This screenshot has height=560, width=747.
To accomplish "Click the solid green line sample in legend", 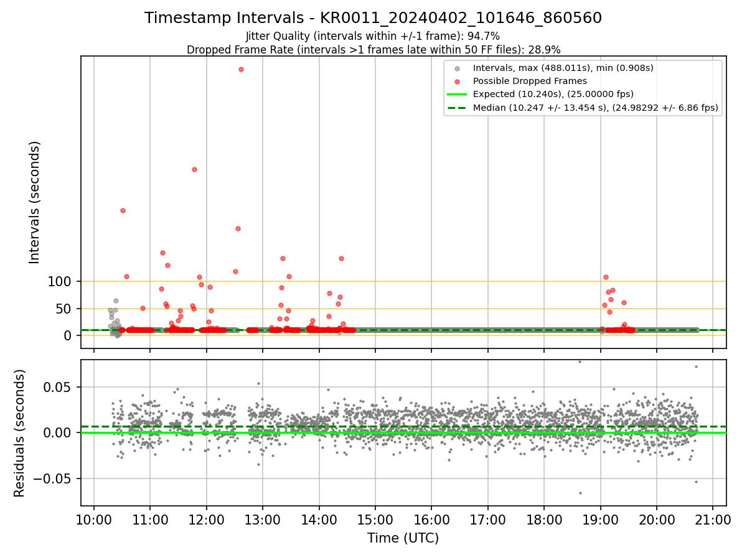I will (x=458, y=95).
